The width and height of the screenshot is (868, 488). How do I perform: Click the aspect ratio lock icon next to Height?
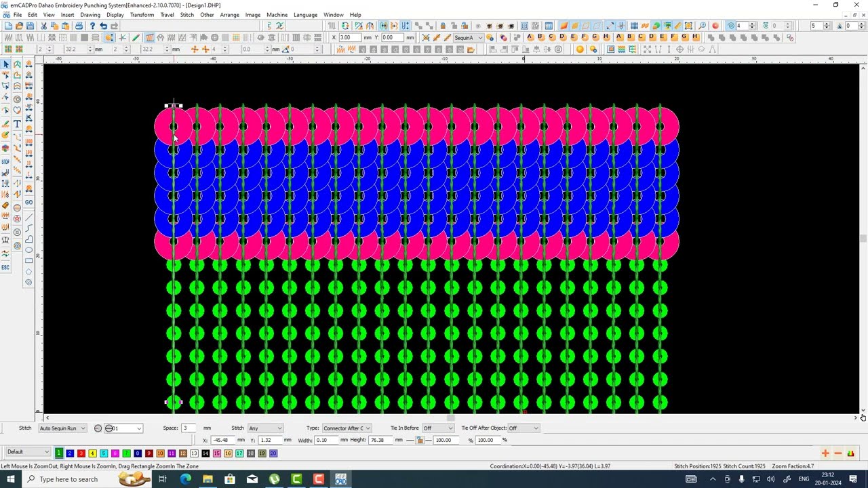420,440
